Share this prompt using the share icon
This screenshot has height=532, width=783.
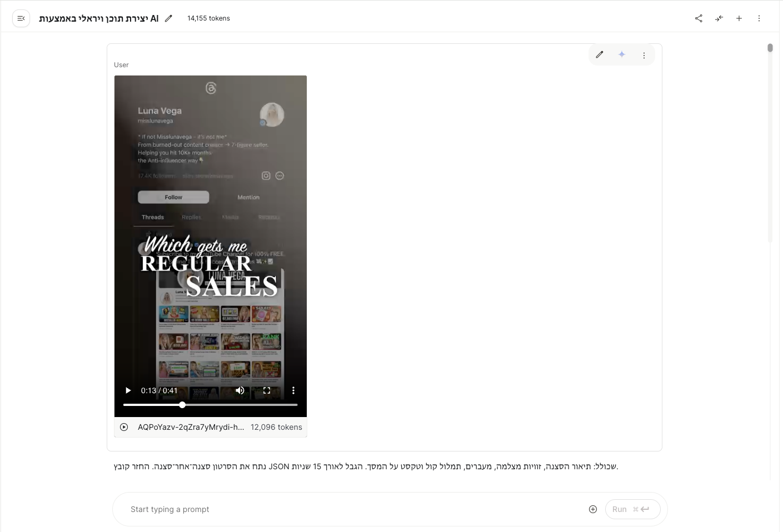(x=699, y=18)
